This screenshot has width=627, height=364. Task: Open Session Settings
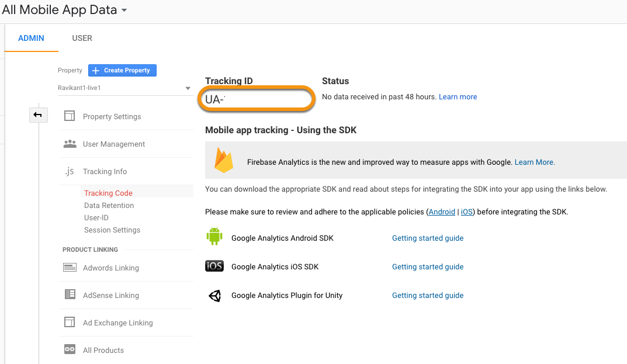click(112, 230)
